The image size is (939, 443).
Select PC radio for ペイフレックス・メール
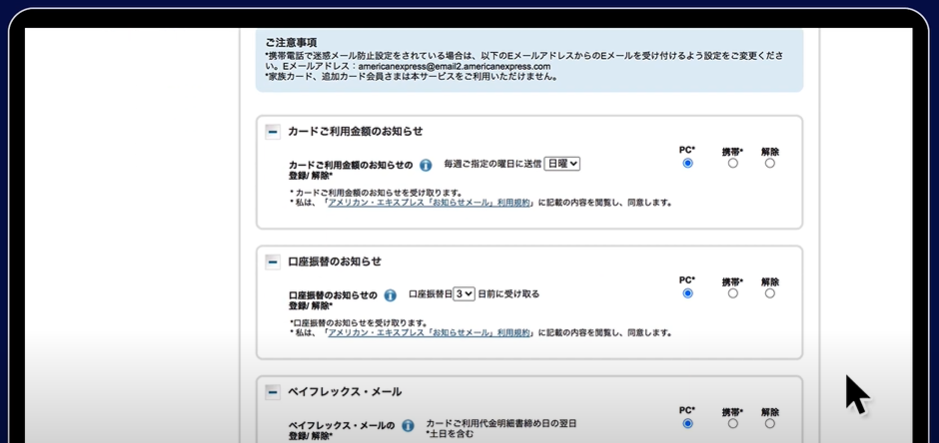[x=687, y=424]
